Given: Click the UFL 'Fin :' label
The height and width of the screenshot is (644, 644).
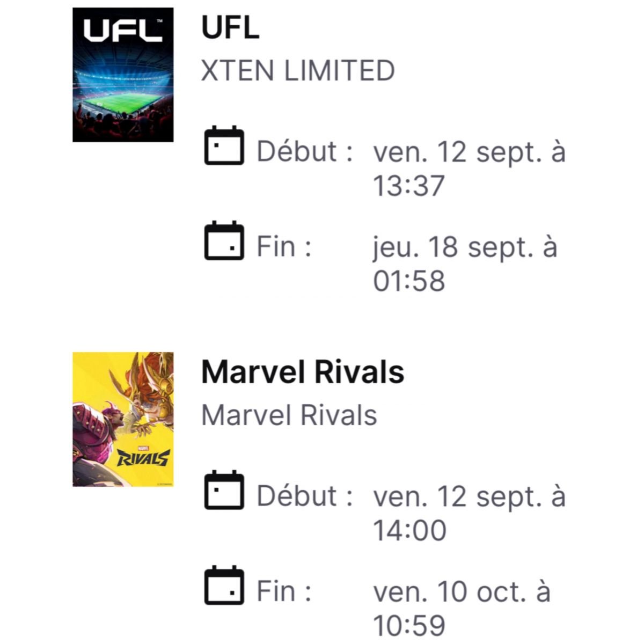Looking at the screenshot, I should 283,247.
